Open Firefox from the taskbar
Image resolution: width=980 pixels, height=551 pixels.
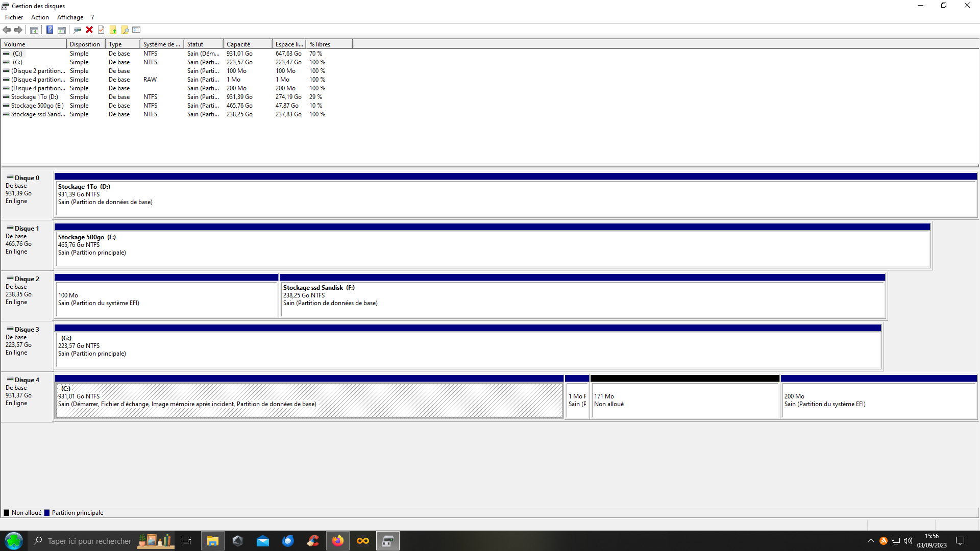[x=338, y=541]
